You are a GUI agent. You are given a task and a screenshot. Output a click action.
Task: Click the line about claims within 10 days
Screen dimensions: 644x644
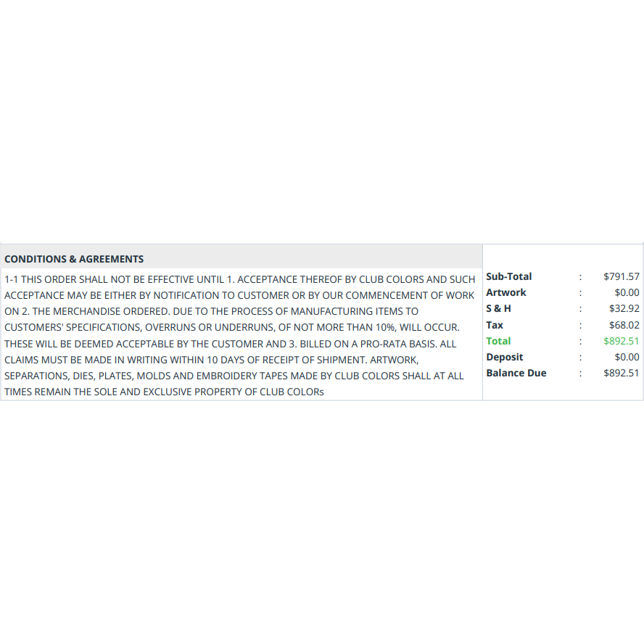click(212, 360)
